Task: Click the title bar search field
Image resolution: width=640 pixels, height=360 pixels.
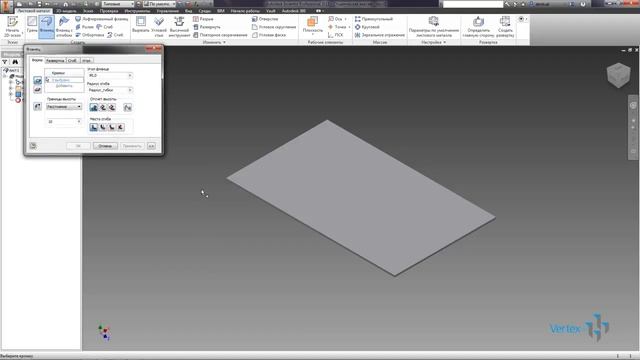Action: pyautogui.click(x=473, y=4)
